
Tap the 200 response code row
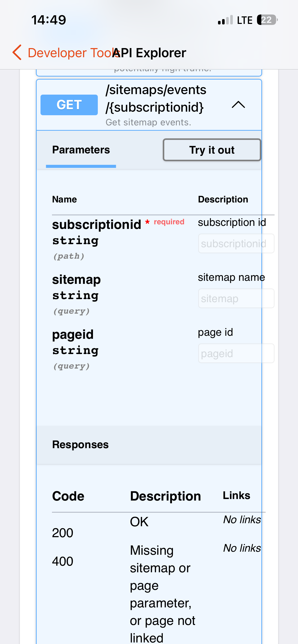coord(63,533)
